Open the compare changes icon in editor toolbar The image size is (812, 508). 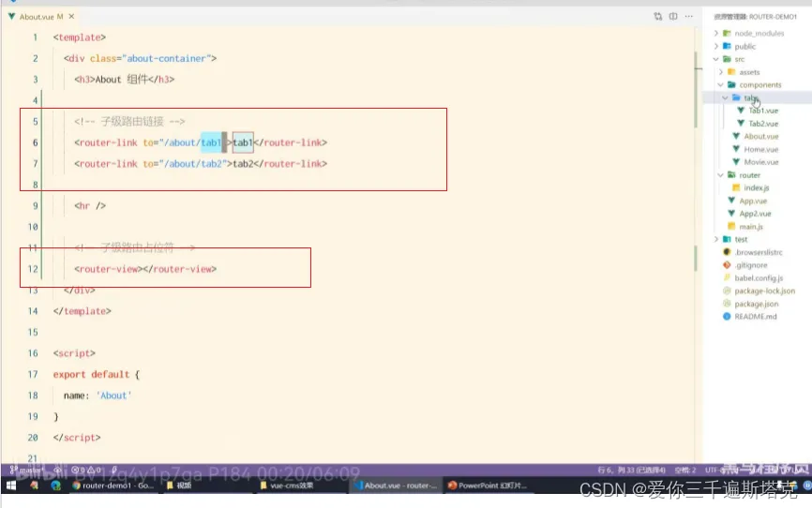click(x=657, y=16)
